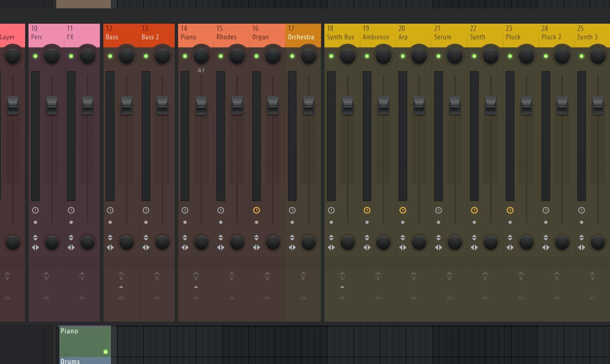Viewport: 610px width, 364px height.
Task: Open latency clock on Synth track
Action: click(474, 210)
